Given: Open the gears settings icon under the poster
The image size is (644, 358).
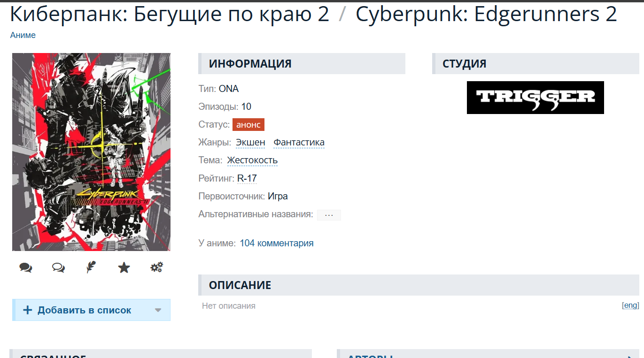Looking at the screenshot, I should (156, 267).
